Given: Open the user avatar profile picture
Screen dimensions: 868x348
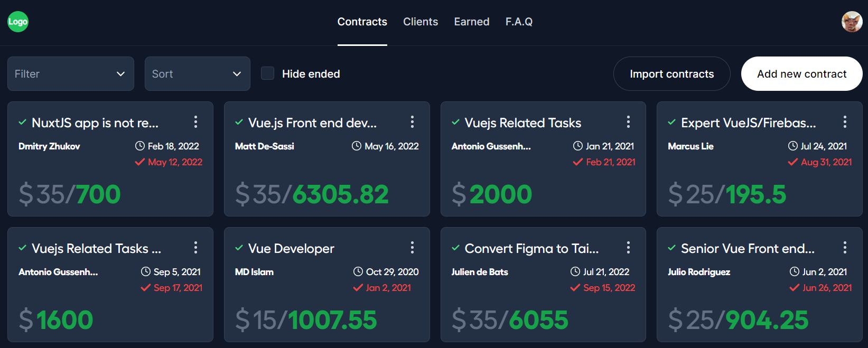Looking at the screenshot, I should (852, 22).
